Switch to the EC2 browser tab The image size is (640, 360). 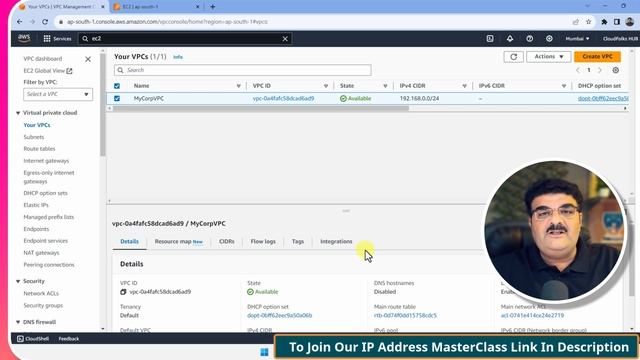[157, 7]
